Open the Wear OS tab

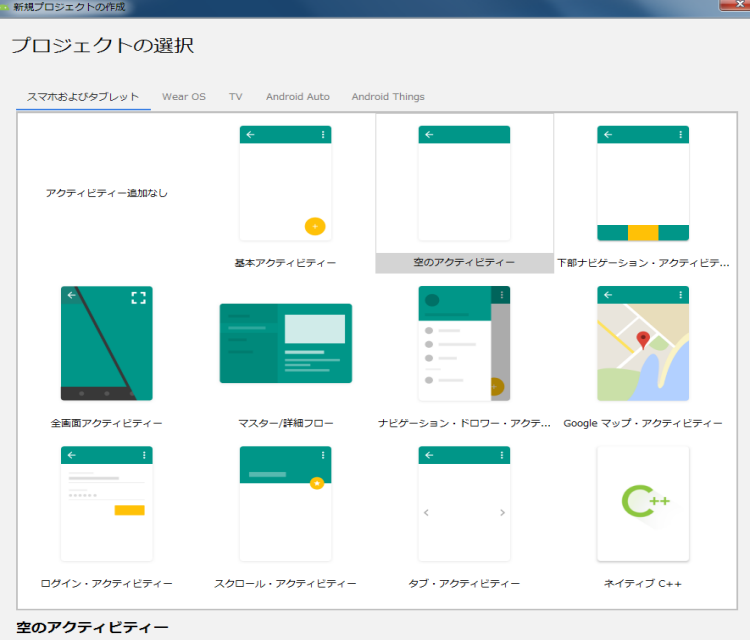point(184,97)
